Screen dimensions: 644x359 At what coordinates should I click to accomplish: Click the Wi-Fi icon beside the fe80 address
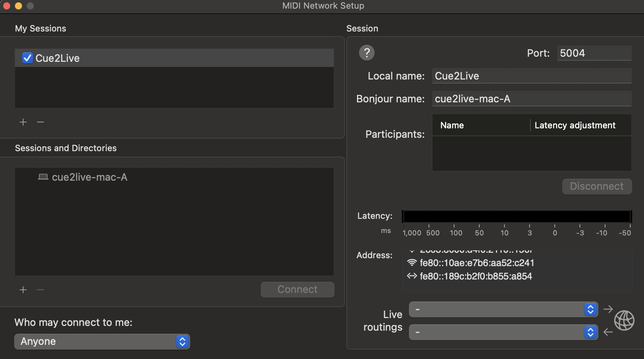click(412, 263)
